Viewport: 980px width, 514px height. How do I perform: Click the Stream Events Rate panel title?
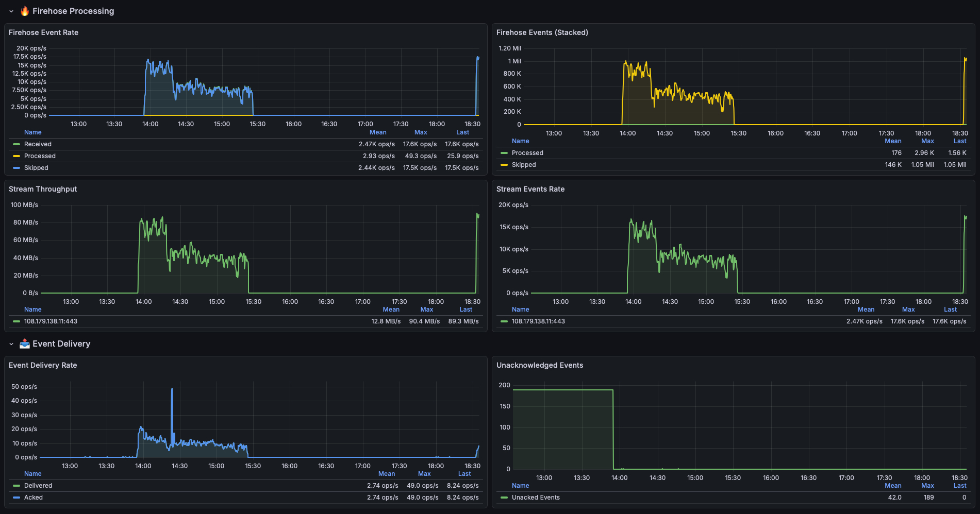click(530, 189)
